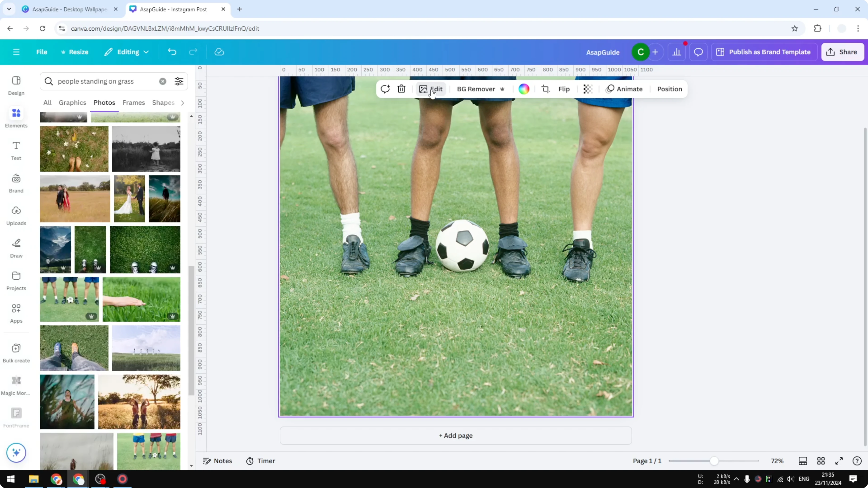Open the comment bubble on the selected image
The height and width of the screenshot is (488, 868).
(385, 89)
